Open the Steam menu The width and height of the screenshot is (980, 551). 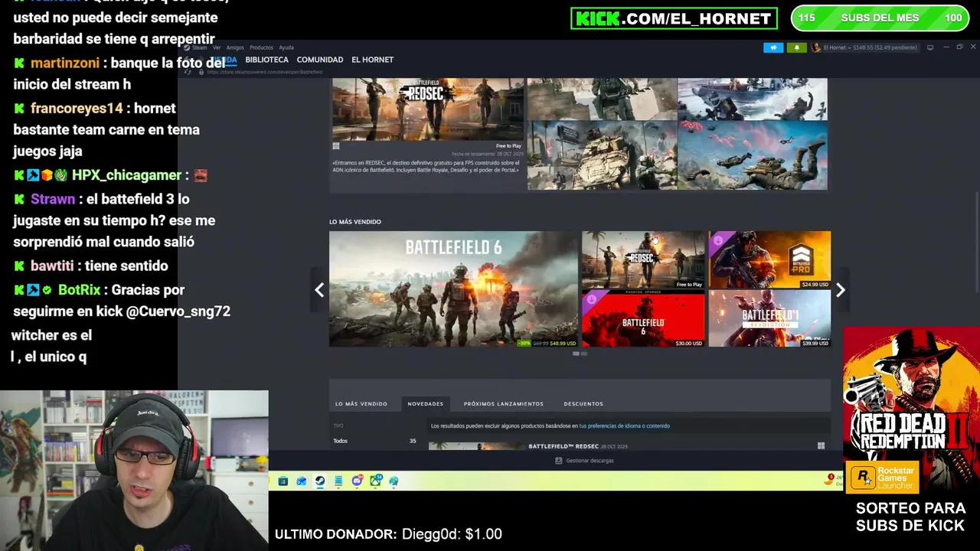tap(199, 47)
